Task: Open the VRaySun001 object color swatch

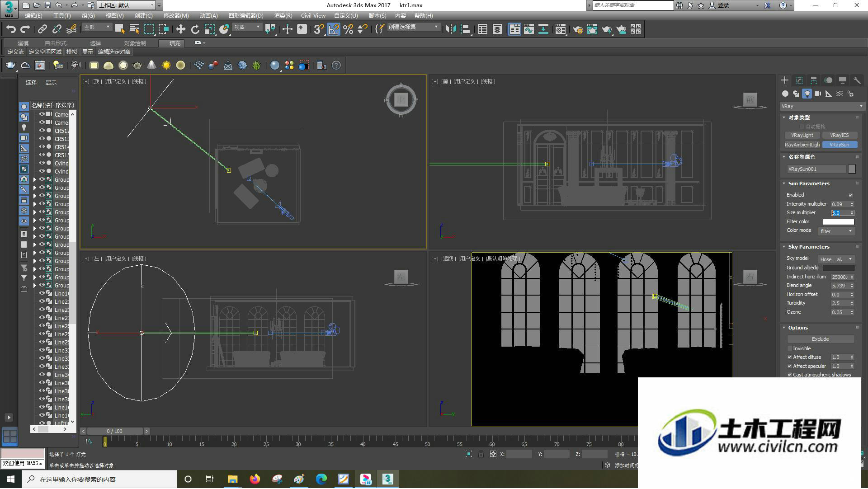Action: tap(852, 169)
